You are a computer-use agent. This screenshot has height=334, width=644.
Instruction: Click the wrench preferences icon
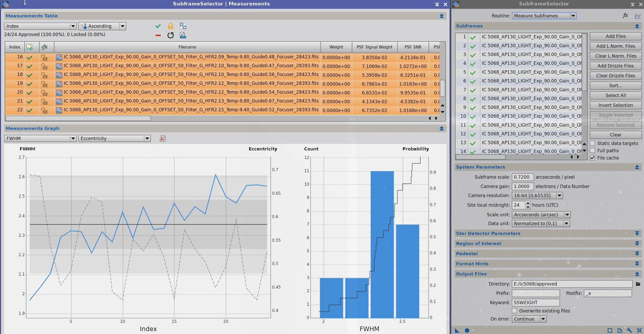click(x=629, y=330)
